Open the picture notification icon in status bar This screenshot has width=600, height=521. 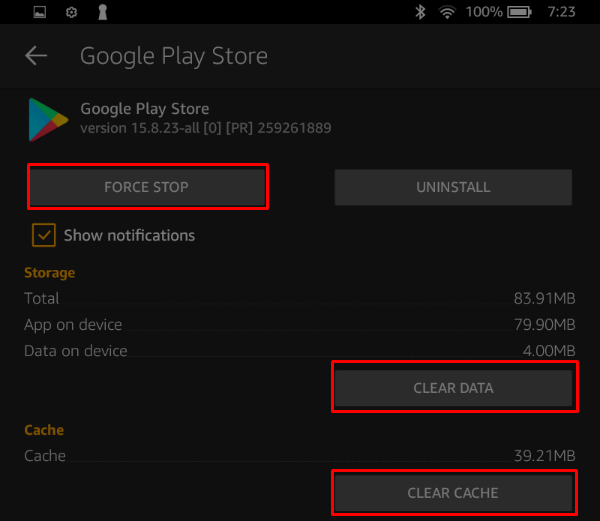[x=39, y=12]
